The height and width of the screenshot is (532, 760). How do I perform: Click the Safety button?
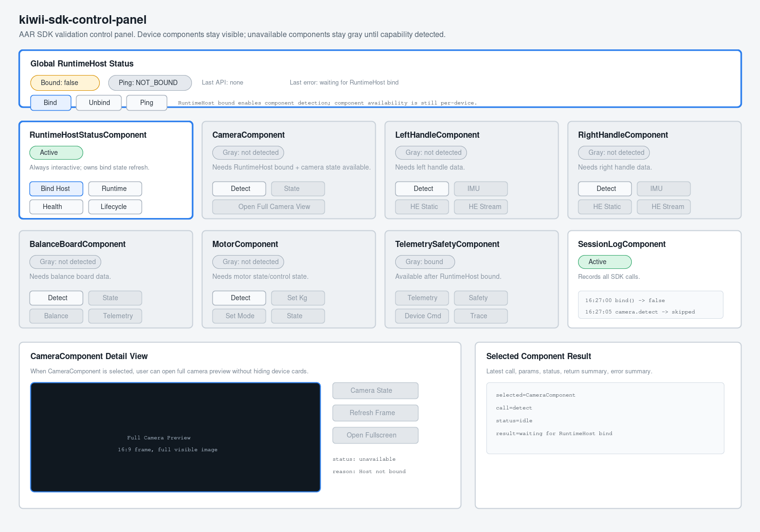click(x=481, y=298)
